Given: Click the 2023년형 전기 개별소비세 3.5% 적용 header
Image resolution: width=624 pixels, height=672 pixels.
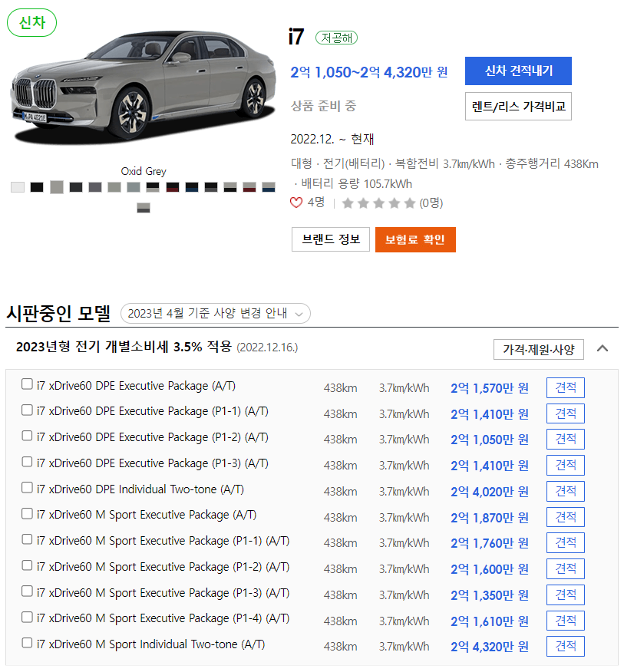Looking at the screenshot, I should pyautogui.click(x=124, y=346).
